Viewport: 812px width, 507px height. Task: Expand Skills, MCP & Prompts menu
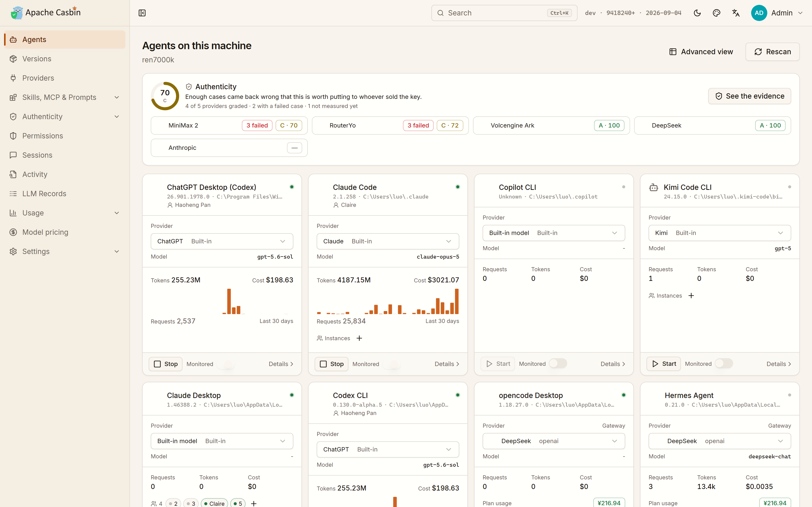click(64, 97)
